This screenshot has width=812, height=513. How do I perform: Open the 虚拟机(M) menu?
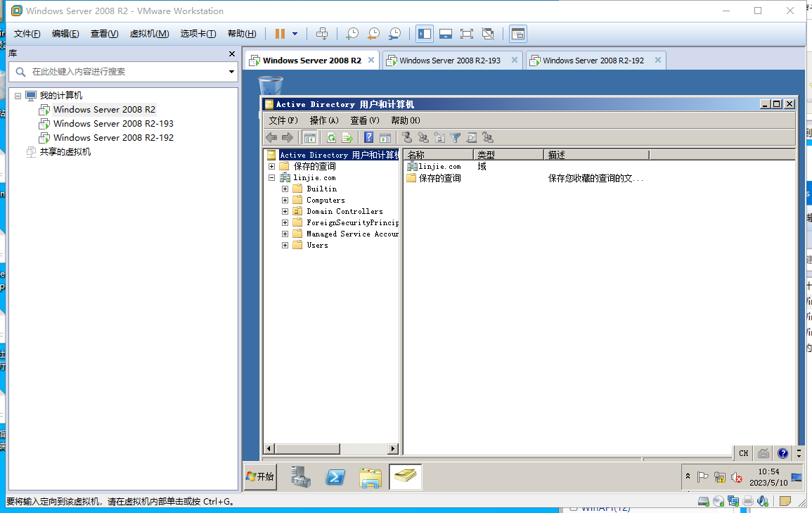149,34
